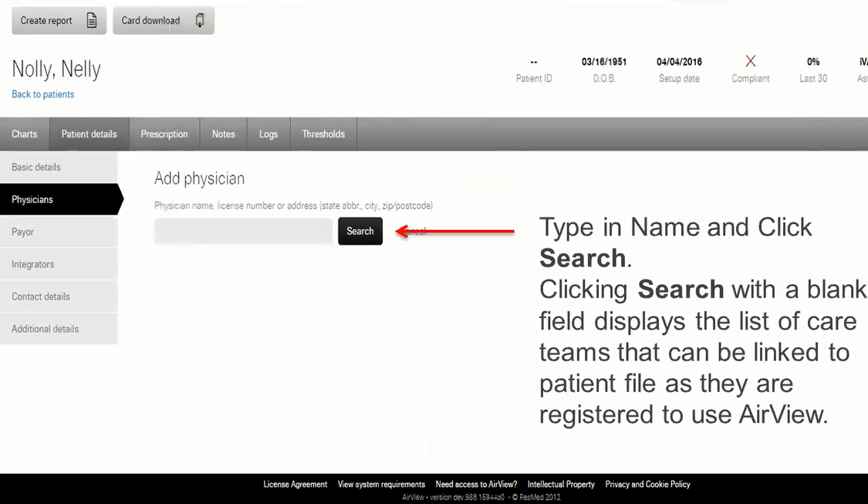Viewport: 868px width, 504px height.
Task: Click the physician search input field
Action: click(242, 231)
